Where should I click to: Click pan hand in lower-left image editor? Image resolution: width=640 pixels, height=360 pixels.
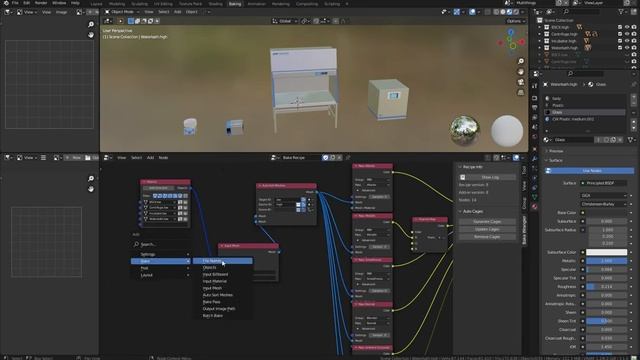(x=91, y=189)
